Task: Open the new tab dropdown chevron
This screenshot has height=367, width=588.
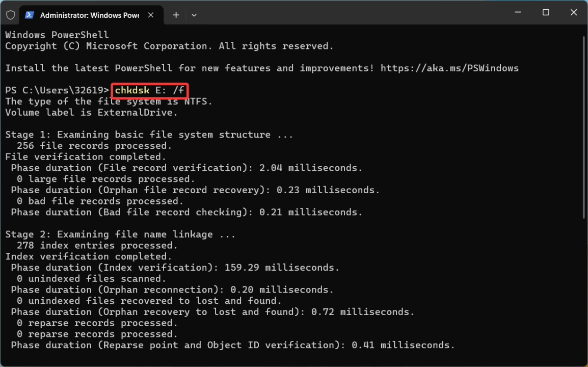Action: (194, 15)
